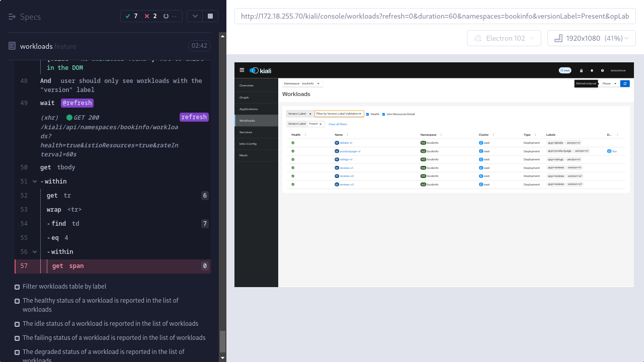Click the blue refresh button in Kiali
The height and width of the screenshot is (362, 644).
click(624, 83)
